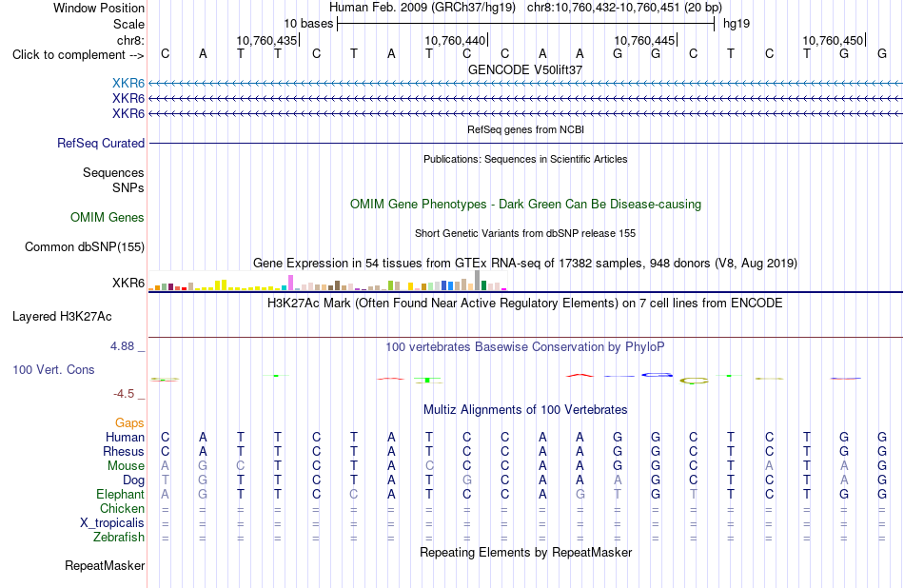Select the Layered H3K27Ac track label
Image resolution: width=904 pixels, height=588 pixels.
point(62,317)
